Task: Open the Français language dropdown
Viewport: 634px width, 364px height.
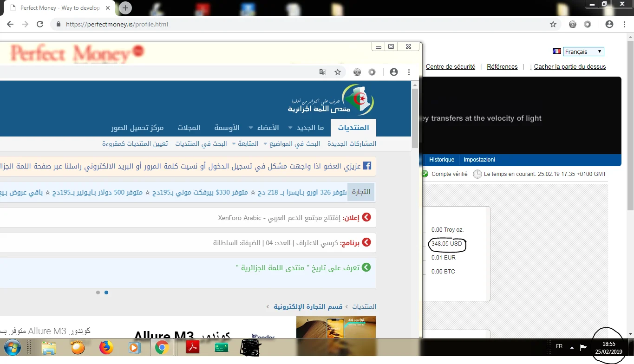Action: pyautogui.click(x=583, y=52)
